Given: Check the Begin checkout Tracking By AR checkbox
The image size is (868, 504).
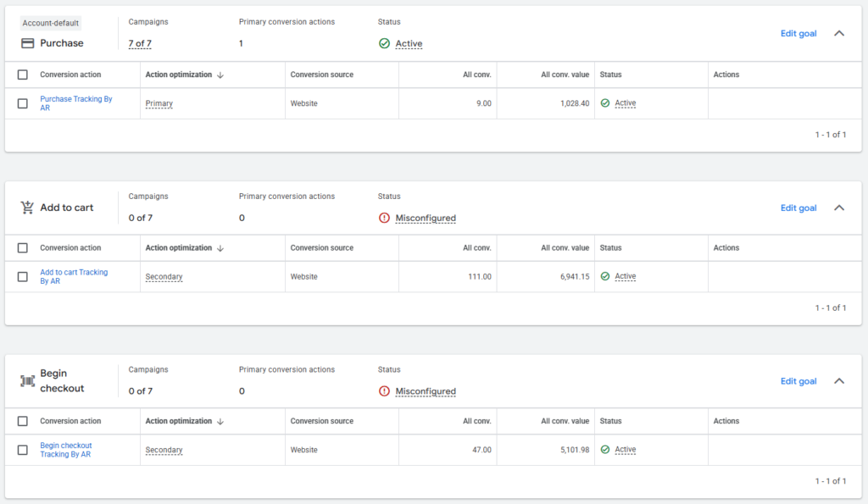Looking at the screenshot, I should pos(23,450).
